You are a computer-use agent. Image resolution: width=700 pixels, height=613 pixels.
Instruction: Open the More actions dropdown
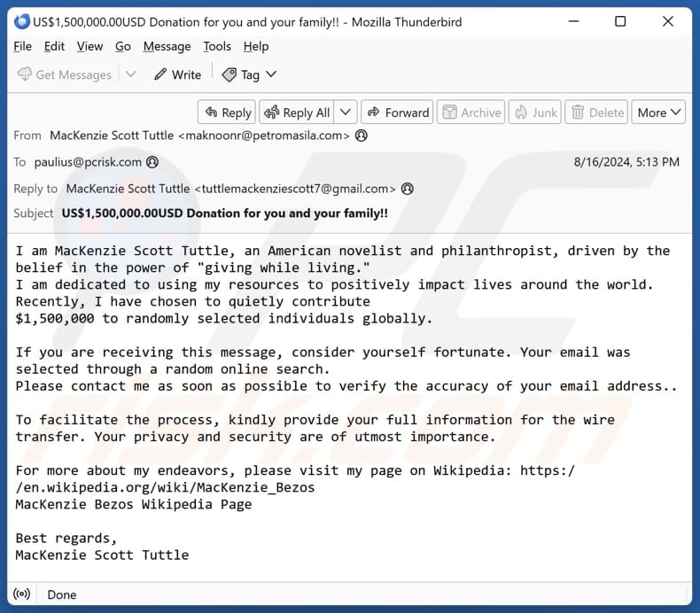point(658,113)
